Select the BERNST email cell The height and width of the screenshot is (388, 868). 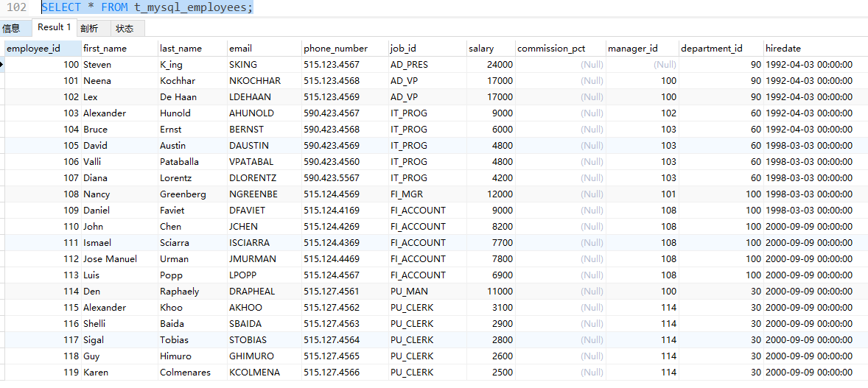coord(264,129)
